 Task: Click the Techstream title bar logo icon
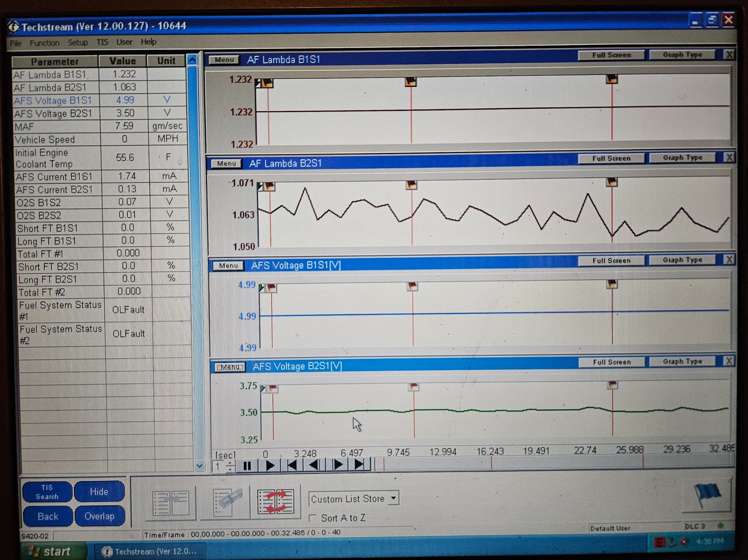(x=14, y=27)
